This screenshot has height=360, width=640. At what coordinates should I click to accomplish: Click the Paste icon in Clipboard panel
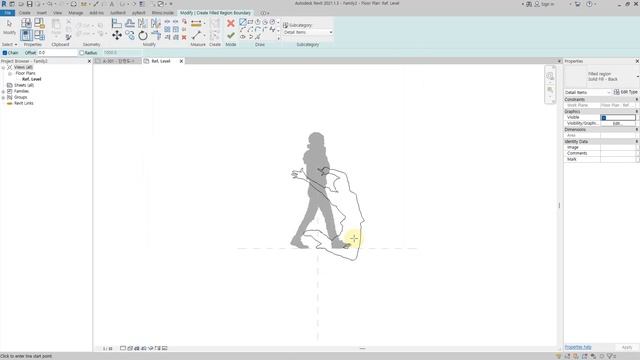pos(56,27)
